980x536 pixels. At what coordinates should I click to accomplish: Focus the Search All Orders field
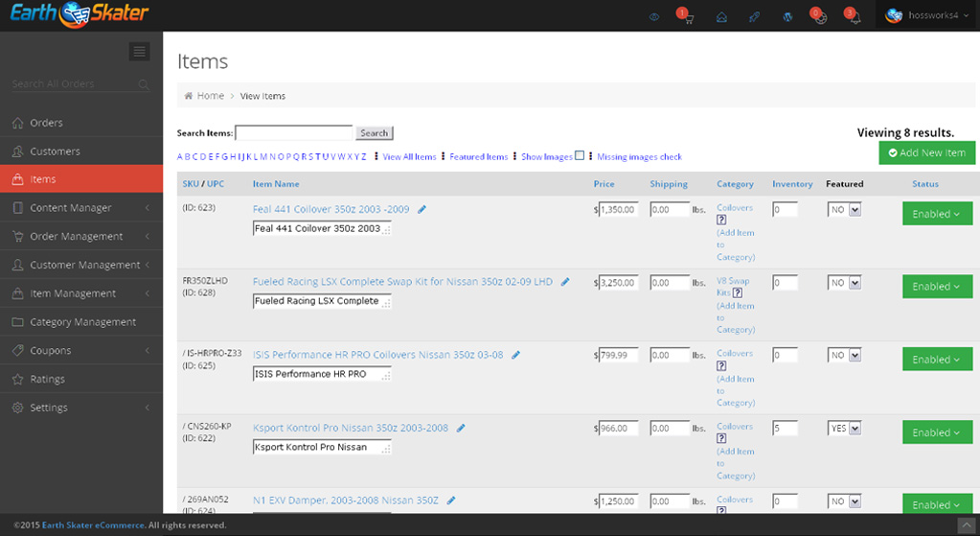pyautogui.click(x=75, y=84)
